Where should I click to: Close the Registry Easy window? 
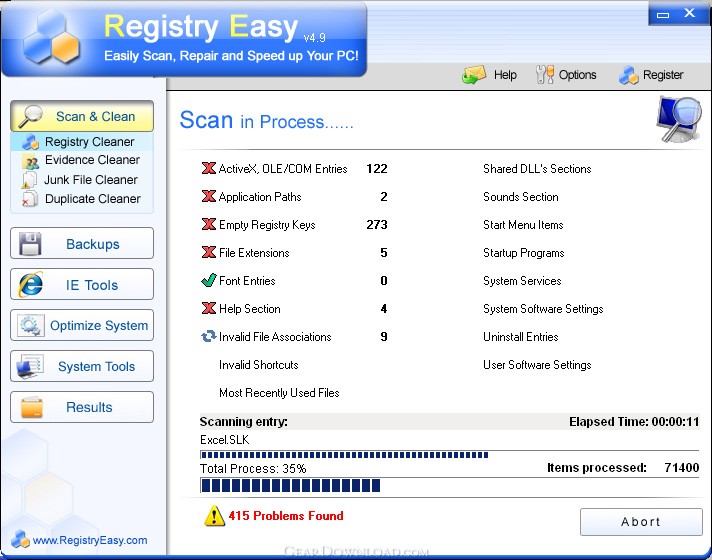[689, 13]
